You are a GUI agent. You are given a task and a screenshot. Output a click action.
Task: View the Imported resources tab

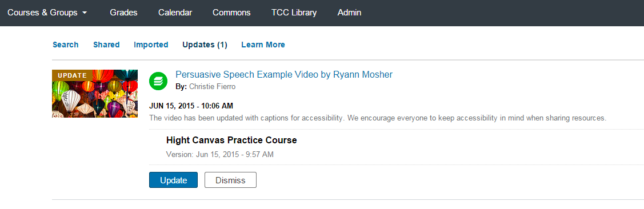[x=151, y=45]
